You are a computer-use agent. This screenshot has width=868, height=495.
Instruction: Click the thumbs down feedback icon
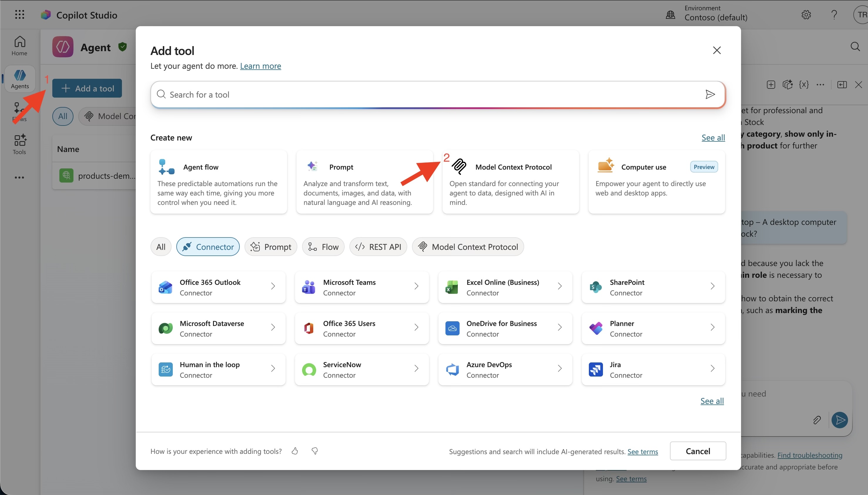click(x=315, y=451)
